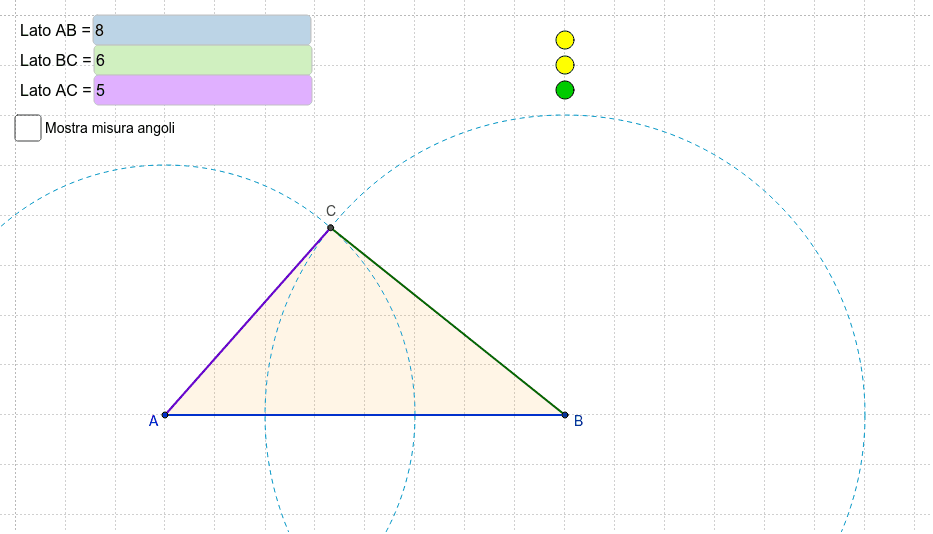The height and width of the screenshot is (534, 933).
Task: Click the top yellow indicator circle
Action: (x=565, y=40)
